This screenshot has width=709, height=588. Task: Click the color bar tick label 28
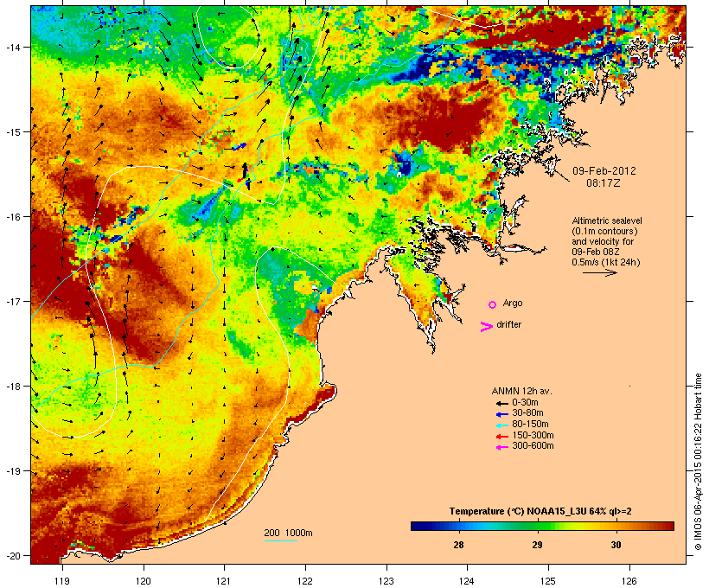[458, 545]
